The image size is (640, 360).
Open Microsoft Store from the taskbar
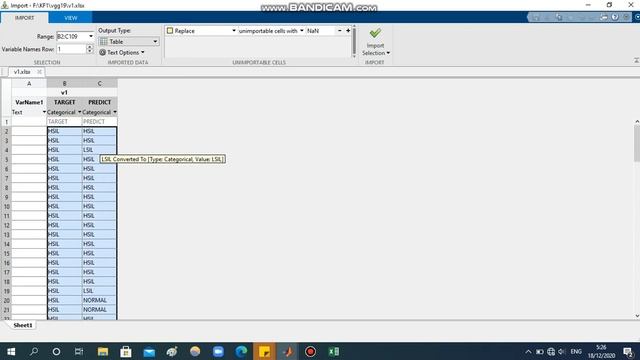coord(126,351)
